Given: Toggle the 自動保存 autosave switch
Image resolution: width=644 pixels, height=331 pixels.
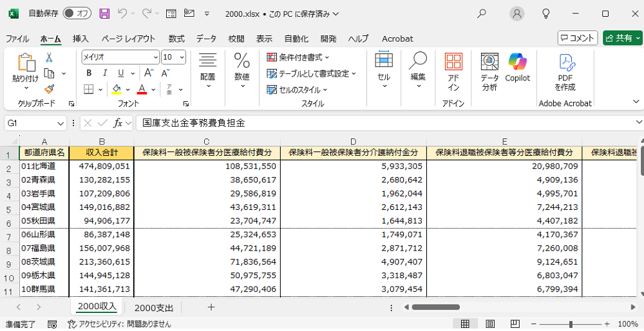Looking at the screenshot, I should [77, 14].
